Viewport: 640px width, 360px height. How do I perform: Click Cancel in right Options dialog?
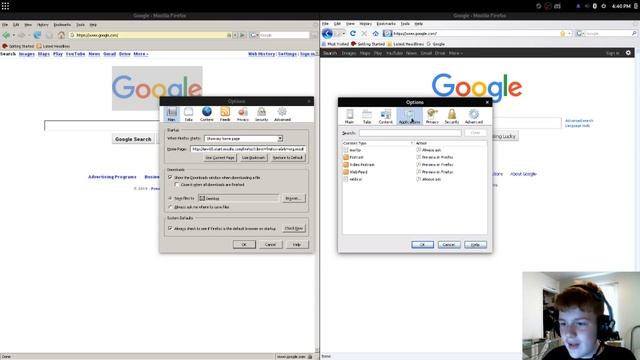coord(449,244)
